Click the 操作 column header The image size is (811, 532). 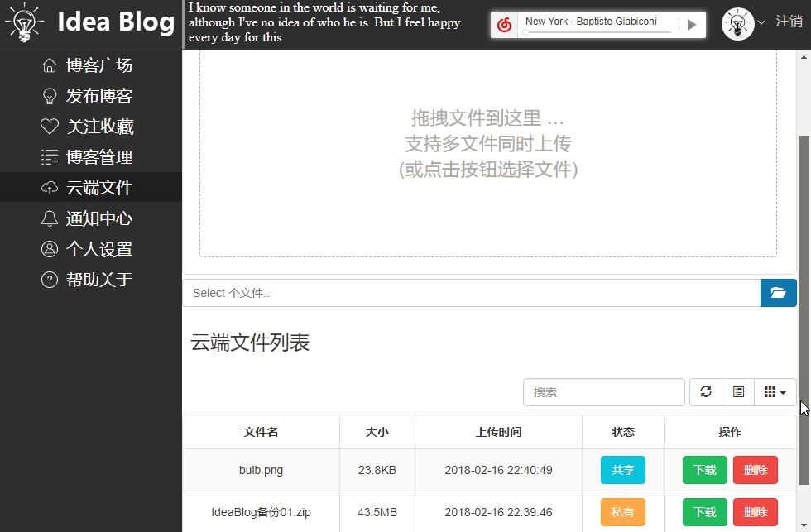[x=730, y=432]
